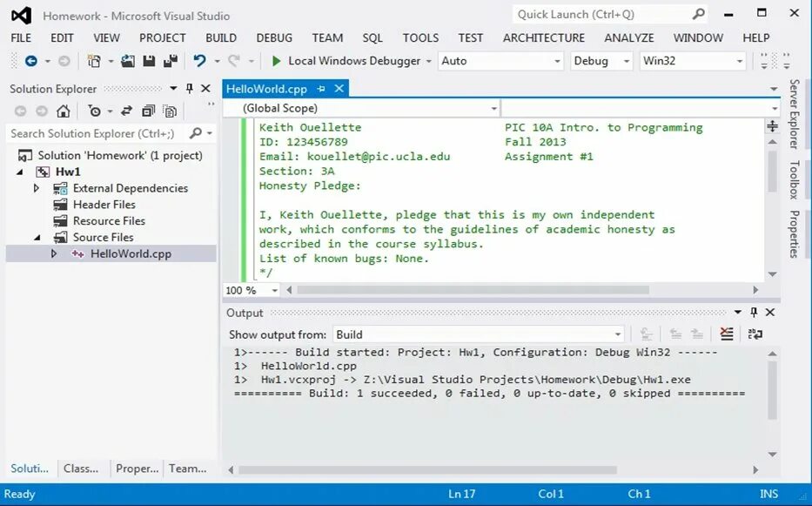Switch to the Class View bottom tab
812x506 pixels.
(81, 469)
